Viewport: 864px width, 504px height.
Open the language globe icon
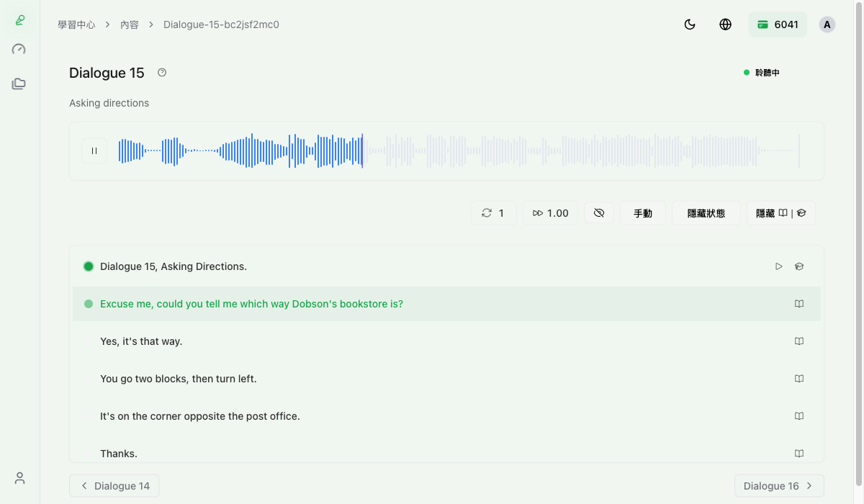pyautogui.click(x=726, y=24)
